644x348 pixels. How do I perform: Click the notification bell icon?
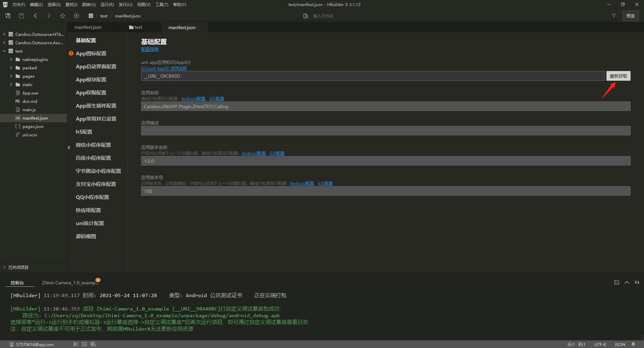coord(633,344)
